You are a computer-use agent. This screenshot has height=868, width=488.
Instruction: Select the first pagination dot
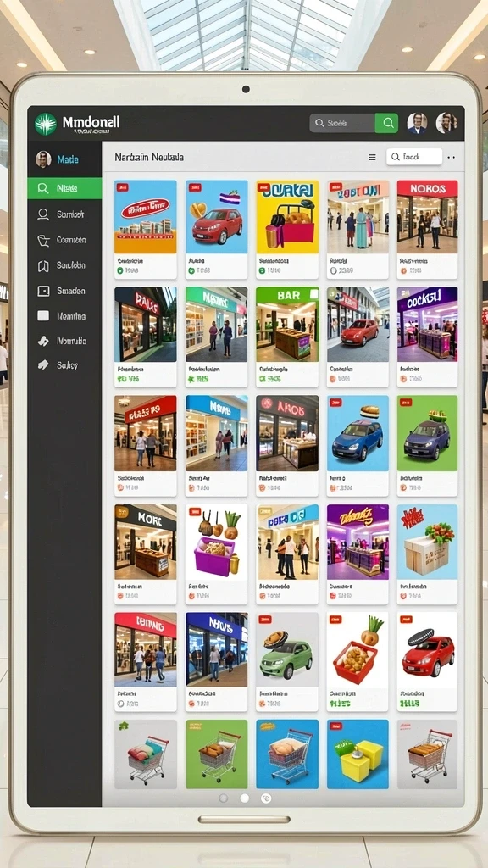coord(224,798)
